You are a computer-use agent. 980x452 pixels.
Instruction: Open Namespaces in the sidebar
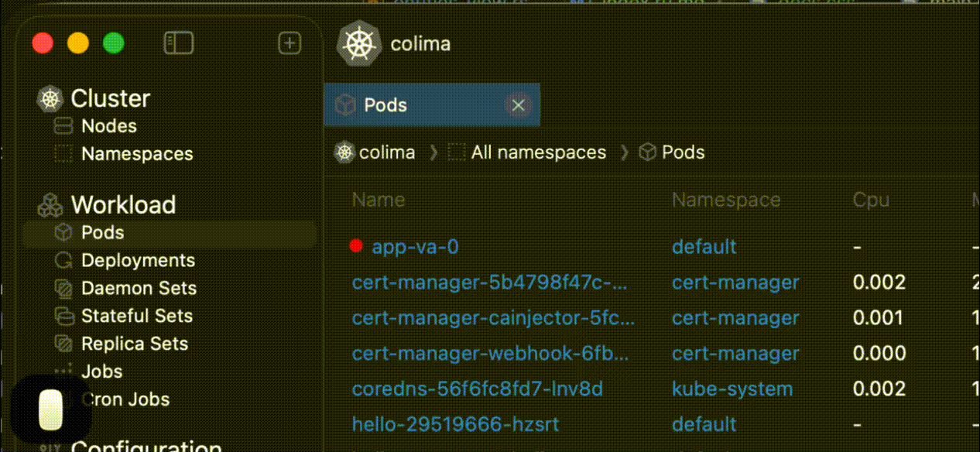tap(136, 154)
